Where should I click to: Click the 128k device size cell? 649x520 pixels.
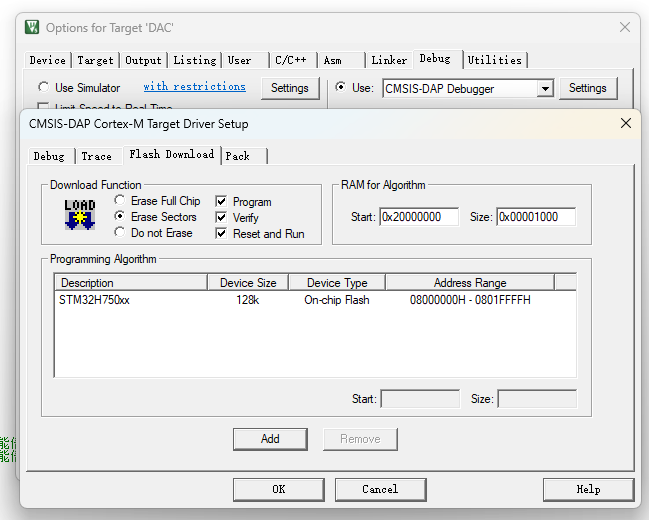tap(248, 300)
